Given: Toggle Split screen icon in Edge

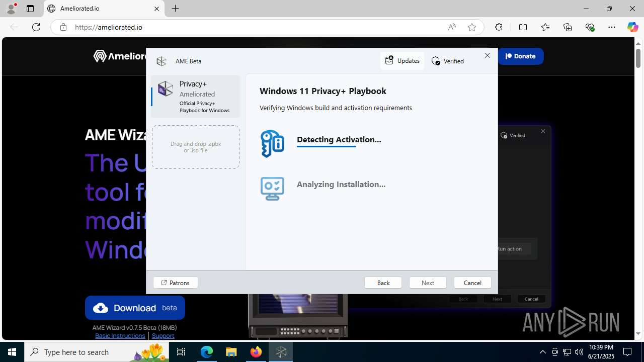Looking at the screenshot, I should click(523, 27).
